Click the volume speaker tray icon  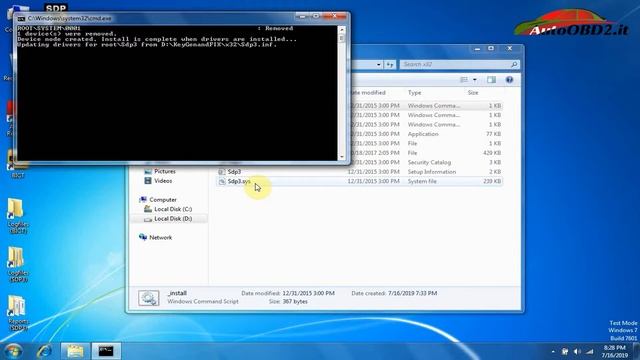(x=577, y=351)
